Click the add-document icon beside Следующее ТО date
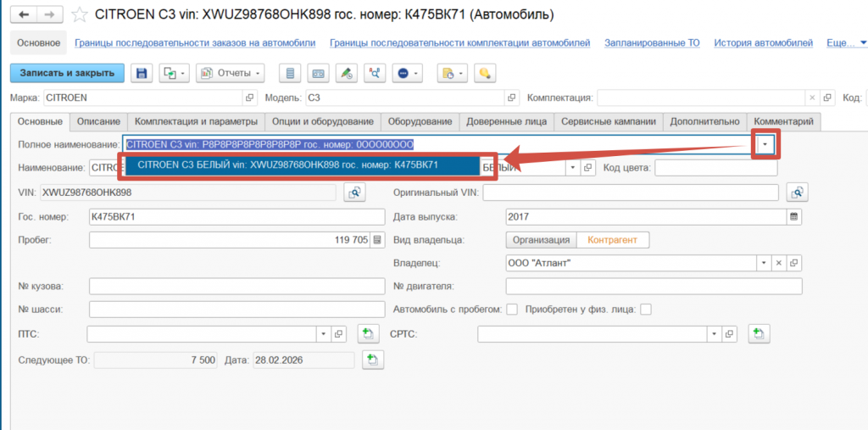Image resolution: width=868 pixels, height=430 pixels. point(370,360)
